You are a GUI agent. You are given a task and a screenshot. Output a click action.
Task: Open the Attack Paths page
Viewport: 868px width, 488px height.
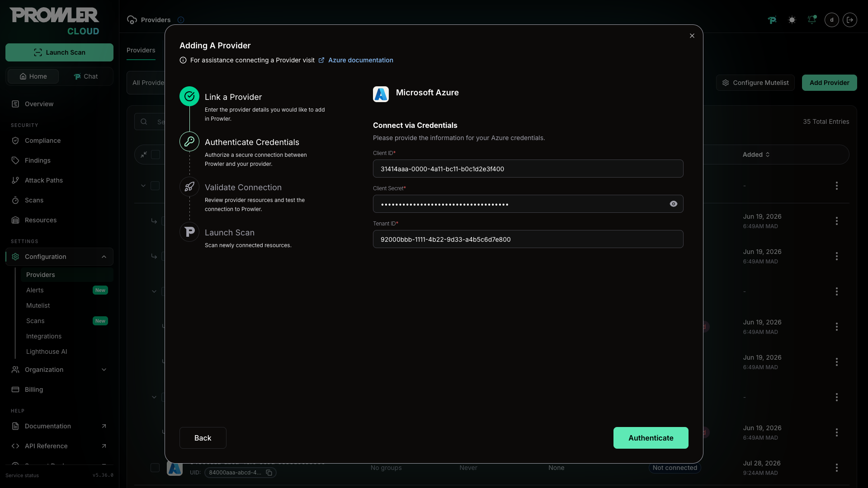[x=59, y=180]
